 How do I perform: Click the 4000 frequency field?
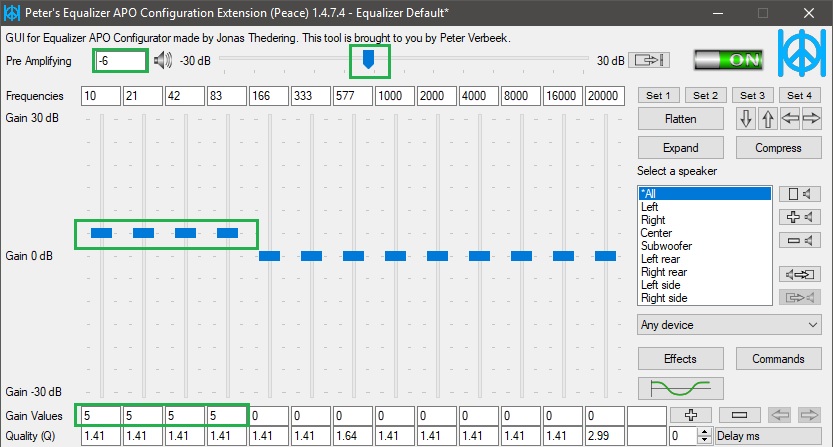coord(479,96)
